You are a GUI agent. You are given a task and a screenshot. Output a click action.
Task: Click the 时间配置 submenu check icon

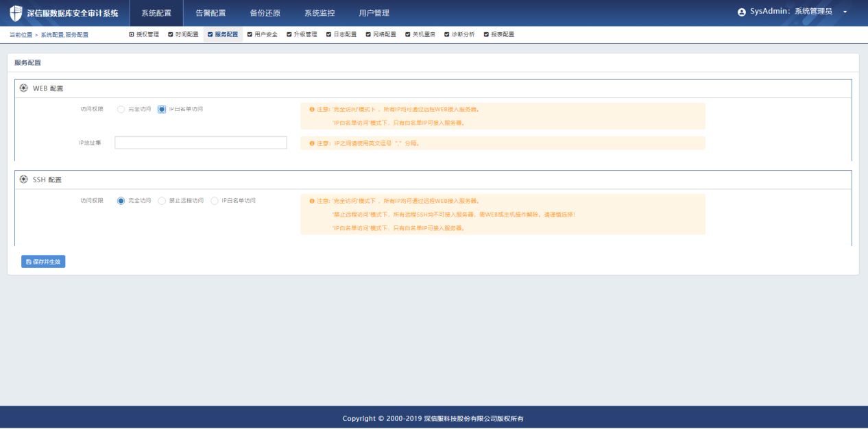point(171,34)
